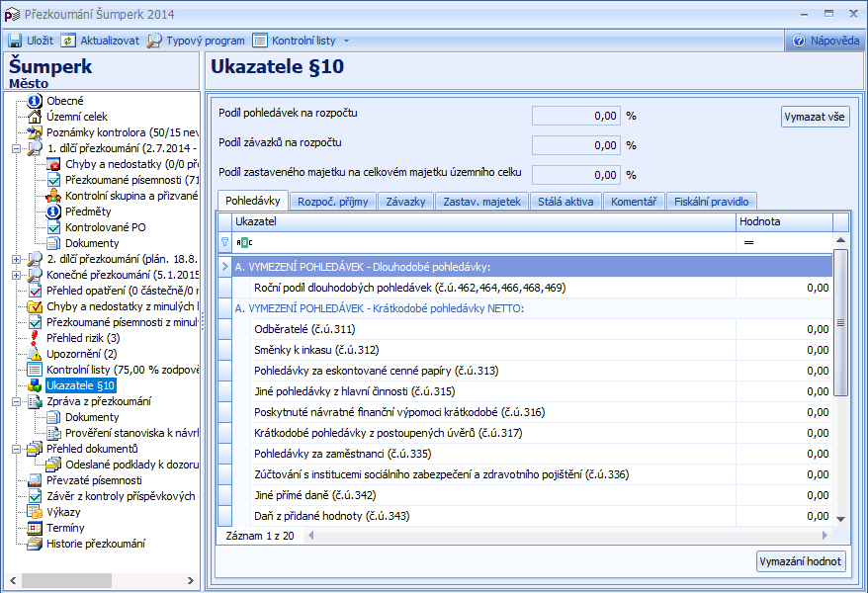
Task: Select Odeslané podklady k dozoru tree item
Action: (131, 465)
